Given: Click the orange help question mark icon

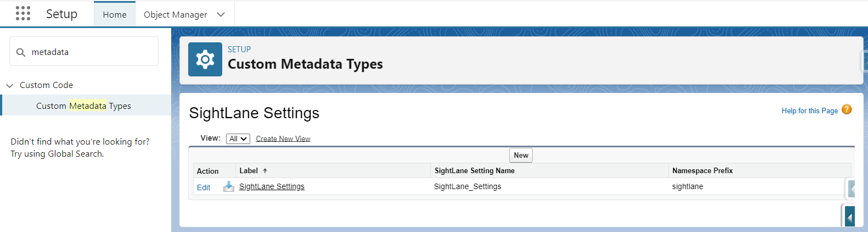Looking at the screenshot, I should 847,109.
